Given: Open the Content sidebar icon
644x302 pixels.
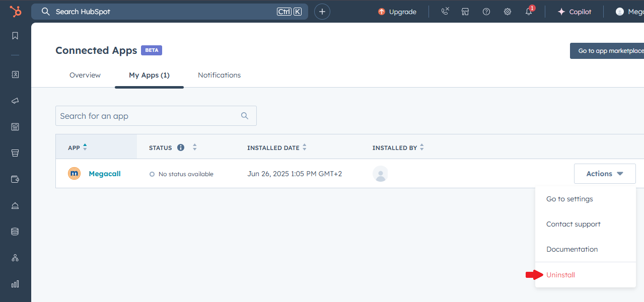Looking at the screenshot, I should pos(15,127).
